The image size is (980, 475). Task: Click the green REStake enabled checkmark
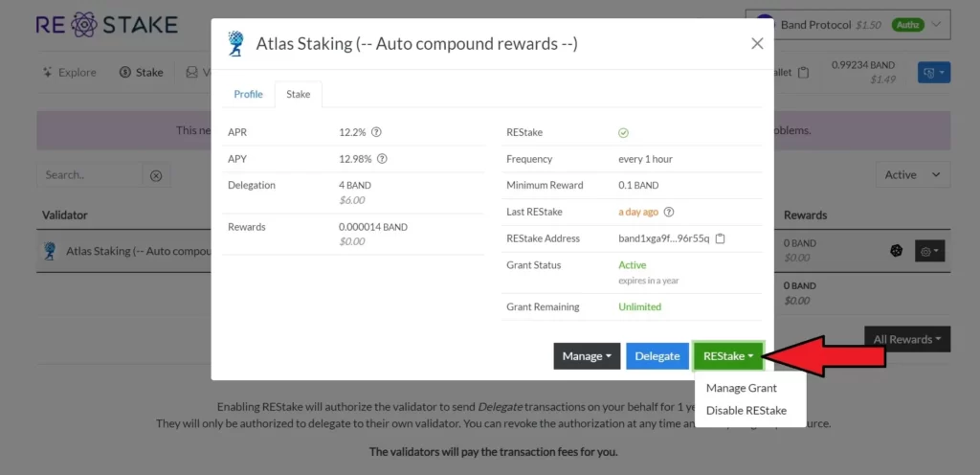[x=623, y=133]
